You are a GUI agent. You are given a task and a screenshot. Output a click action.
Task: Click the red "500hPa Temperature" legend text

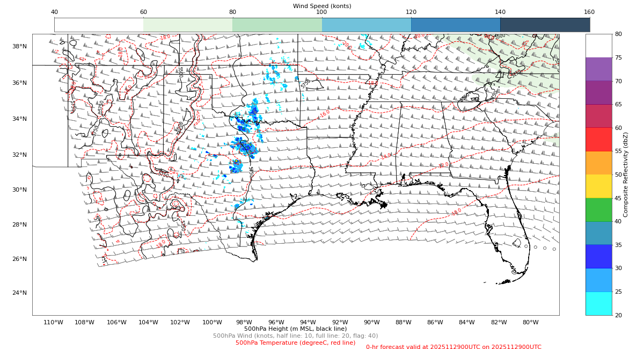click(x=295, y=343)
